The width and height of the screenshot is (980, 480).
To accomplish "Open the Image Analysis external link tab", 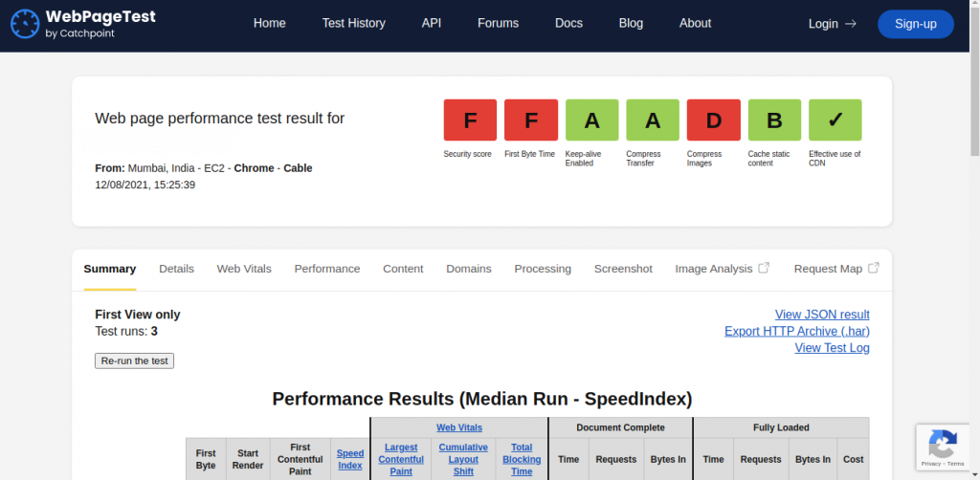I will click(722, 269).
